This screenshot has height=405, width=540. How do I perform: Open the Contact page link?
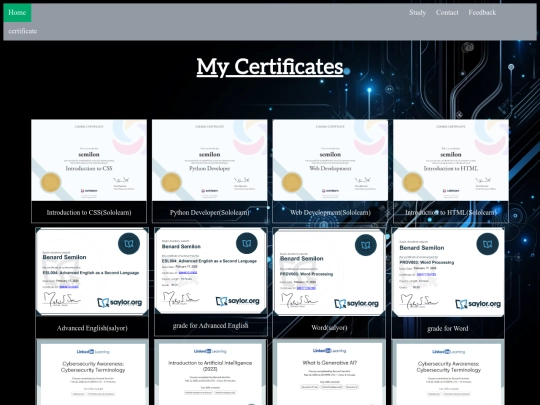tap(447, 13)
